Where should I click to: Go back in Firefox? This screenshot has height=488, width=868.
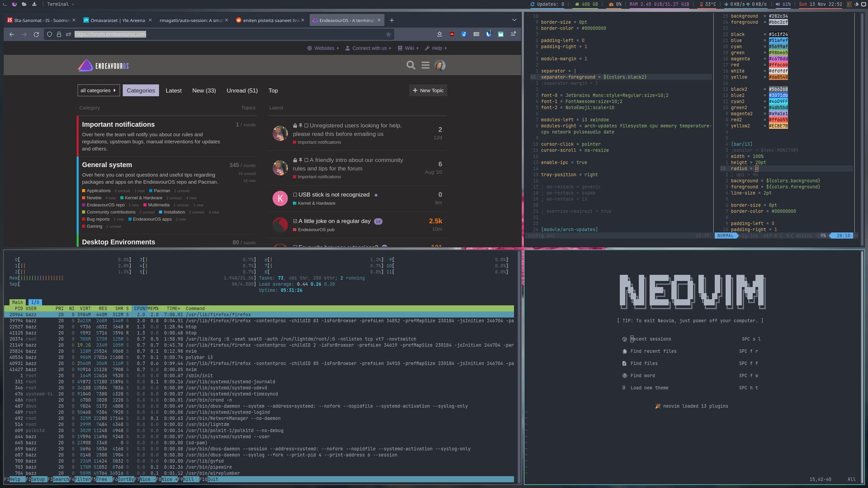12,34
